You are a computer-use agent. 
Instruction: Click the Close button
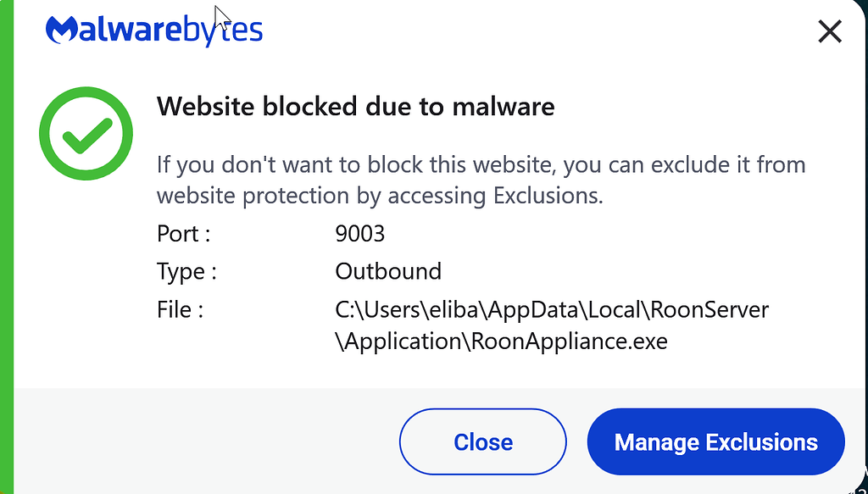coord(482,441)
